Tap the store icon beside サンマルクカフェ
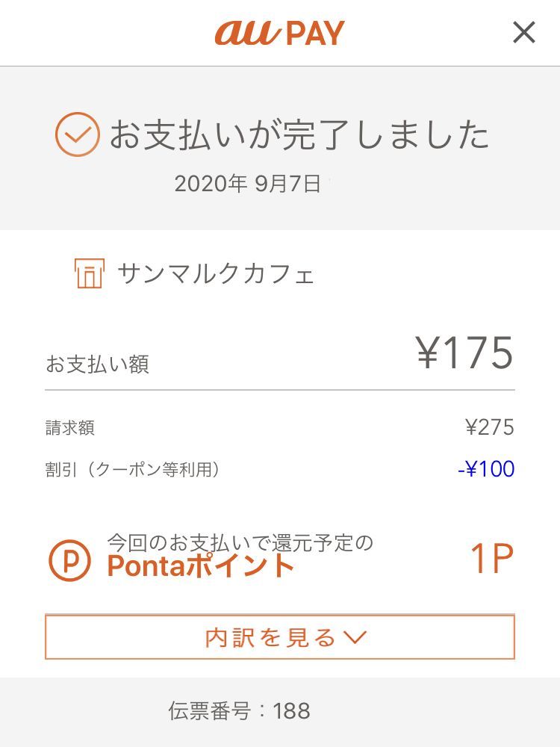The image size is (560, 747). click(x=89, y=274)
